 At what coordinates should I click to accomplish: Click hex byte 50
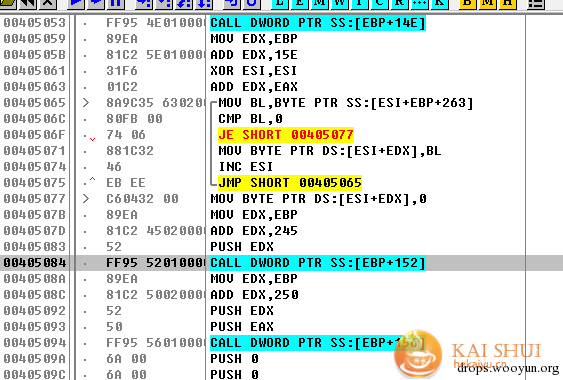click(x=114, y=326)
